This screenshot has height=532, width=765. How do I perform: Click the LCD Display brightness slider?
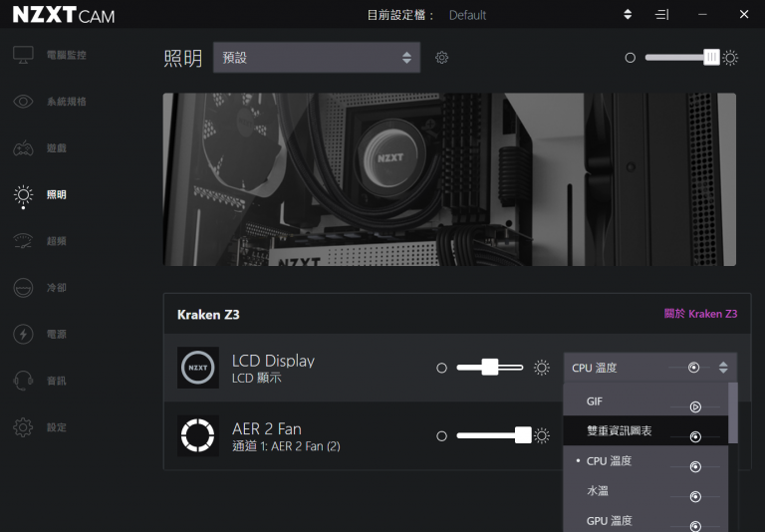pyautogui.click(x=490, y=367)
